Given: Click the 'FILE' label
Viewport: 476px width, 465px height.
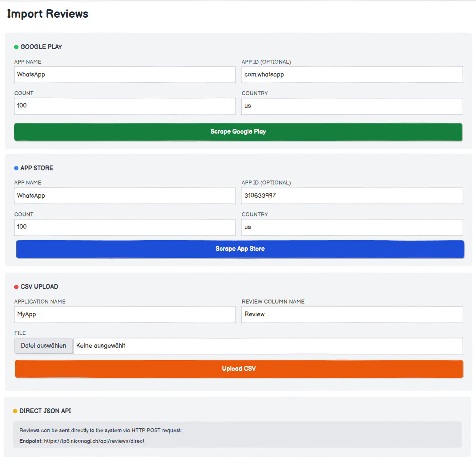Looking at the screenshot, I should tap(20, 333).
